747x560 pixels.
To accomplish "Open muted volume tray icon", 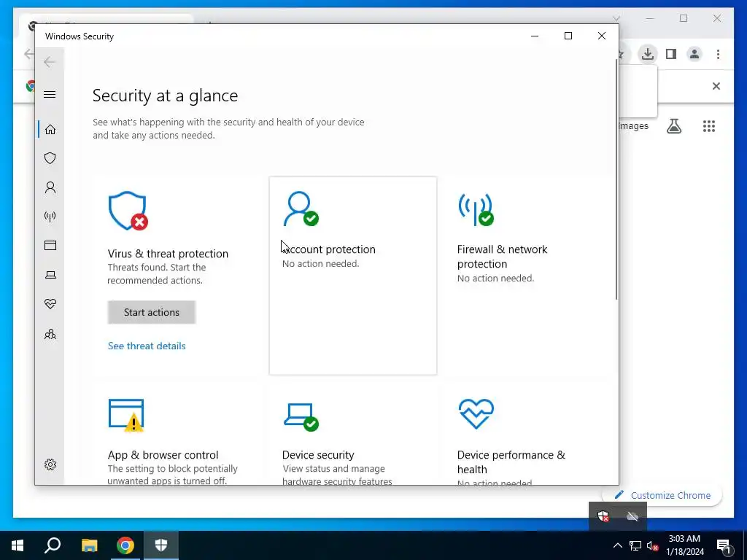I will [x=653, y=545].
